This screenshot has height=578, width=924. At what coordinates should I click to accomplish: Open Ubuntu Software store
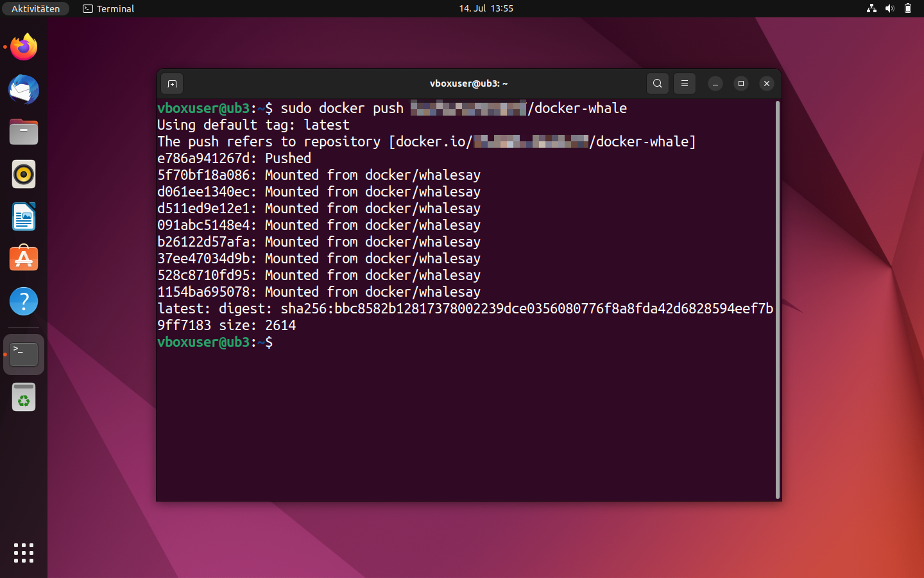pos(24,259)
